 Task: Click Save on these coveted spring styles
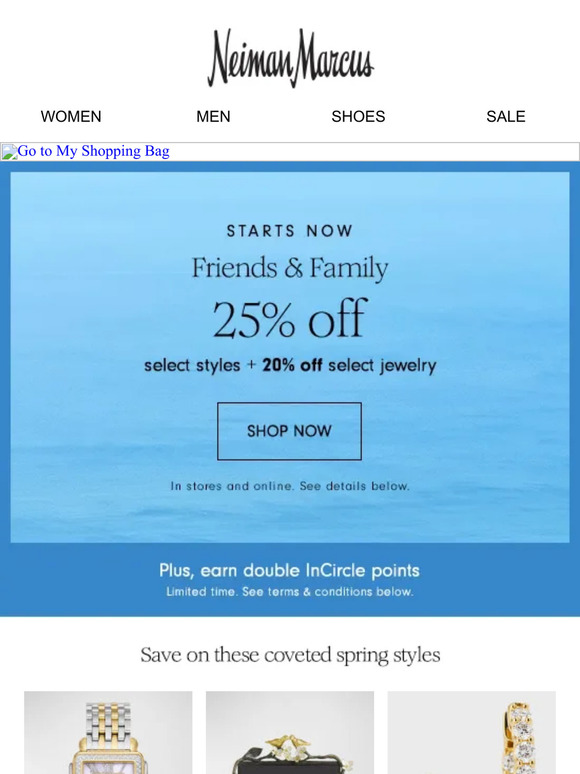pos(290,656)
